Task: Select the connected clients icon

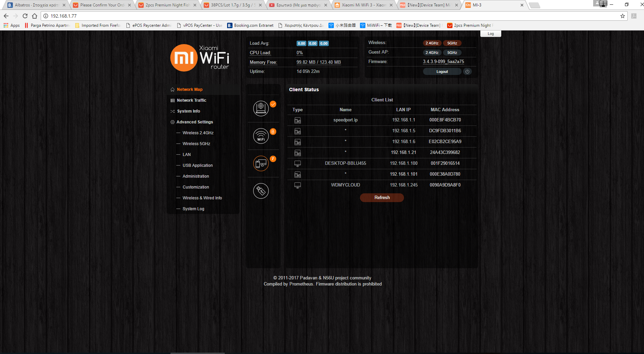Action: coord(261,163)
